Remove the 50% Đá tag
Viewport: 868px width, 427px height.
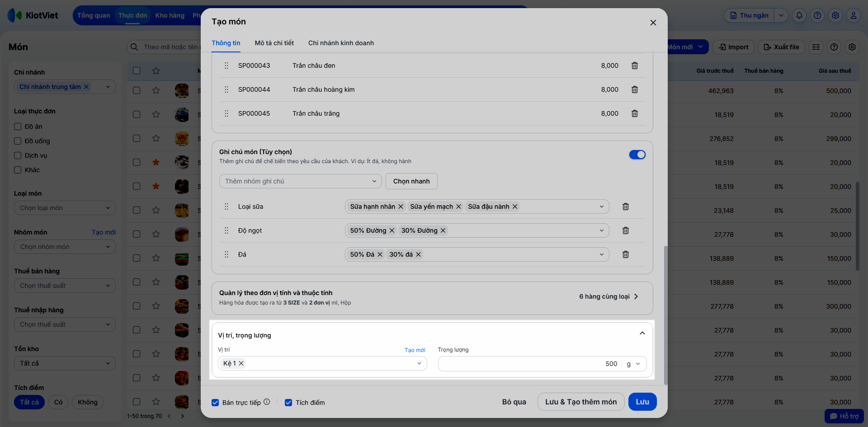coord(380,254)
